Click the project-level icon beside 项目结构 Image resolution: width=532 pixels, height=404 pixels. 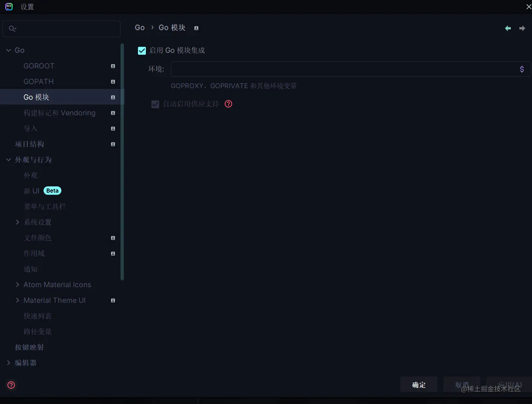[113, 144]
